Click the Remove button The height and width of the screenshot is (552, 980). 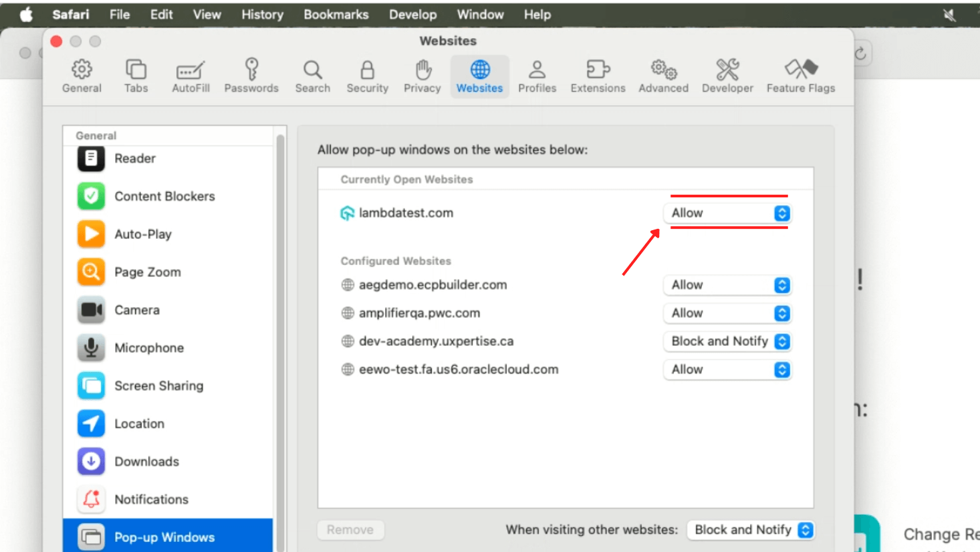coord(350,530)
